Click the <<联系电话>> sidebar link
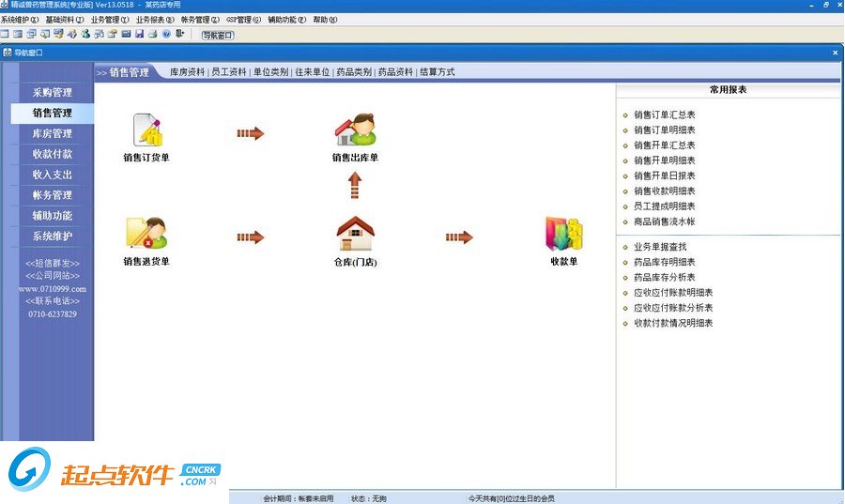Screen dimensions: 845x504 [53, 301]
